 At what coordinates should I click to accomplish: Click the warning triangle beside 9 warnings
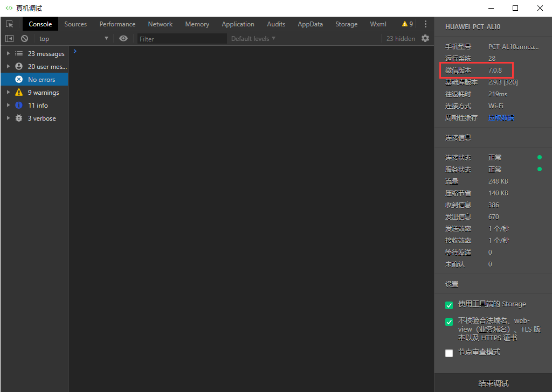[x=19, y=93]
